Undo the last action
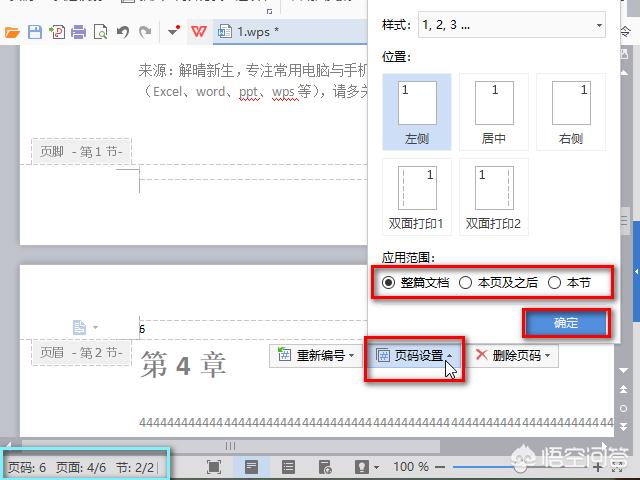Screen dimensions: 640x480 (123, 32)
